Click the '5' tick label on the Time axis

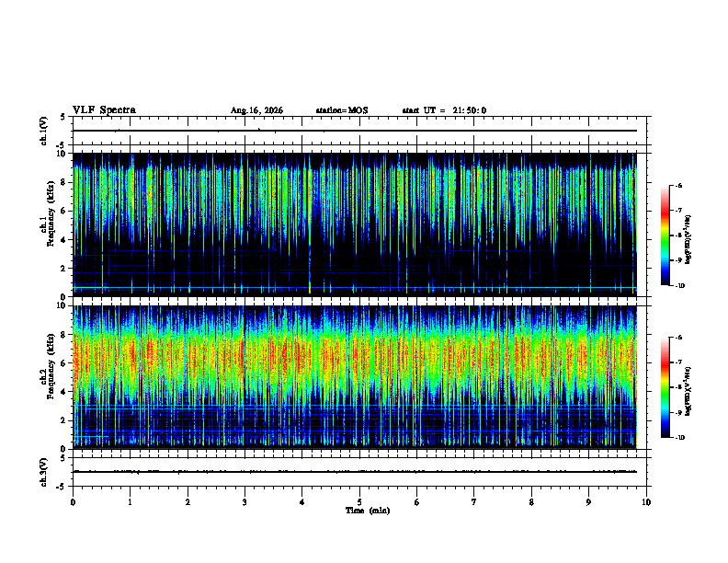[359, 502]
